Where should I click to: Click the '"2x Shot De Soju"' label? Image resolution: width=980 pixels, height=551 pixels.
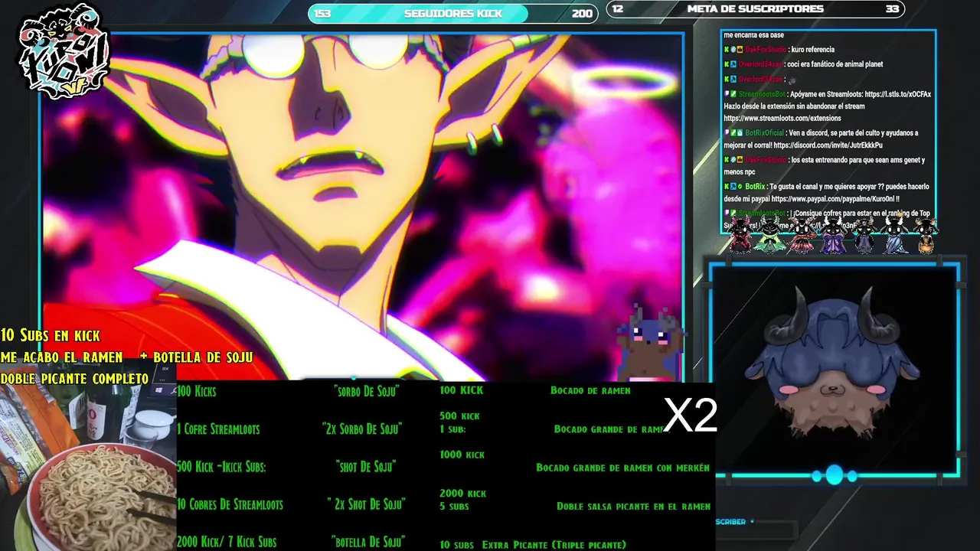[x=366, y=504]
